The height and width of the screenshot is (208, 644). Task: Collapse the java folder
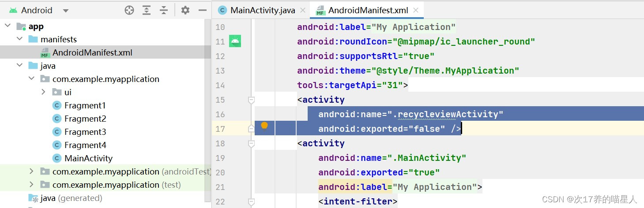point(19,66)
